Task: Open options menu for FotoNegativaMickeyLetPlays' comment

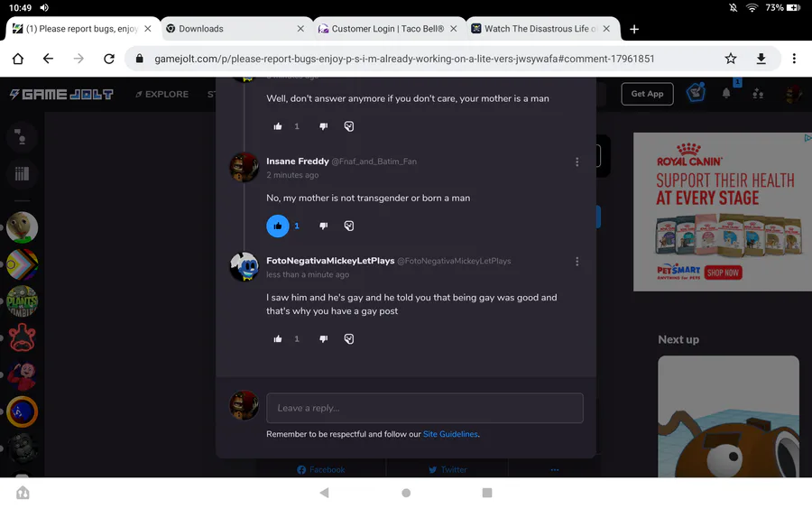Action: point(577,262)
